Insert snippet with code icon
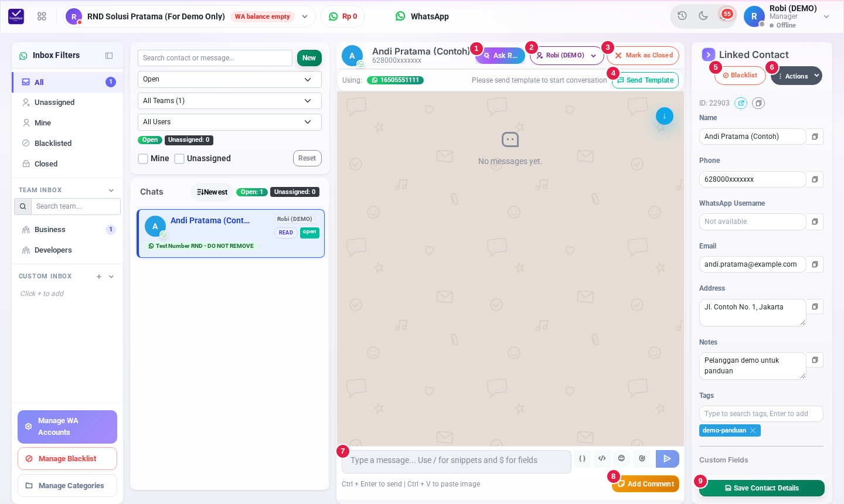 tap(602, 458)
